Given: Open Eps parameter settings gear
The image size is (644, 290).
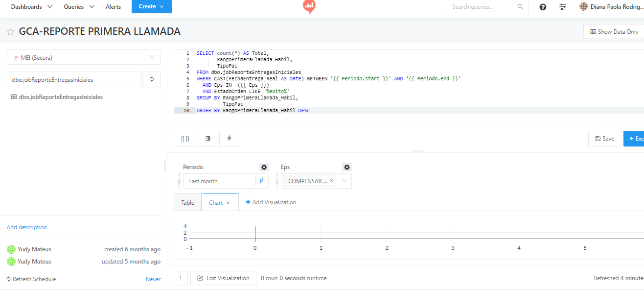Looking at the screenshot, I should pyautogui.click(x=347, y=167).
